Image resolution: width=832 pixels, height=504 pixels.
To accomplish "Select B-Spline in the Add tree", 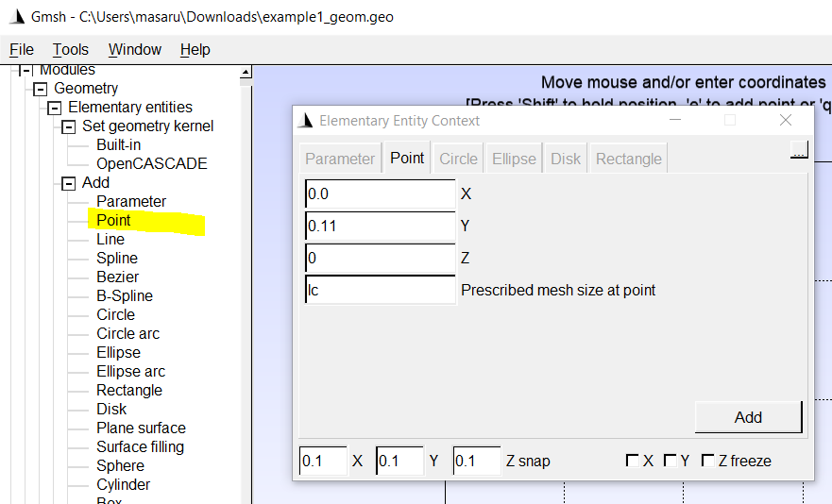I will point(125,295).
